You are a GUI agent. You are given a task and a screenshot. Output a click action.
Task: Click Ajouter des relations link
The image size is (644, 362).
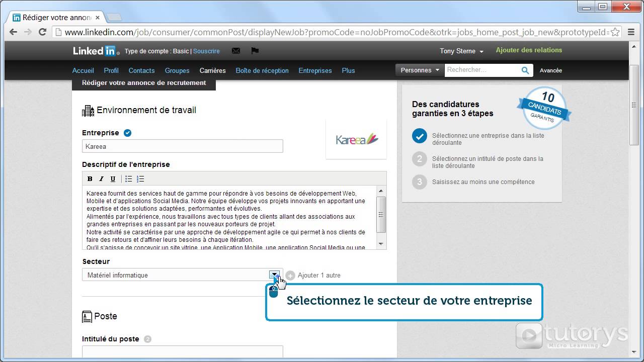[529, 50]
